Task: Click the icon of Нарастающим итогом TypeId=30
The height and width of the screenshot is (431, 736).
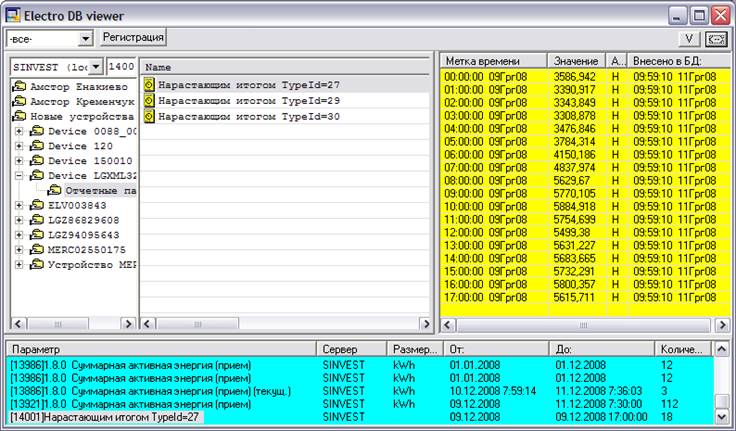Action: 150,117
